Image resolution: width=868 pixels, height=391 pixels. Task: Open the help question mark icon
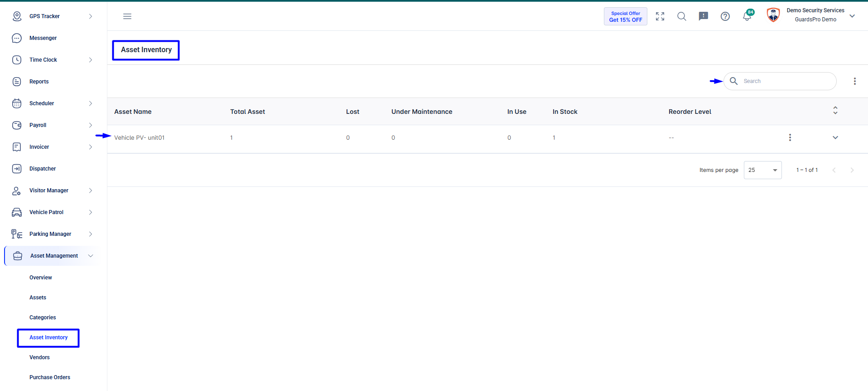(725, 16)
